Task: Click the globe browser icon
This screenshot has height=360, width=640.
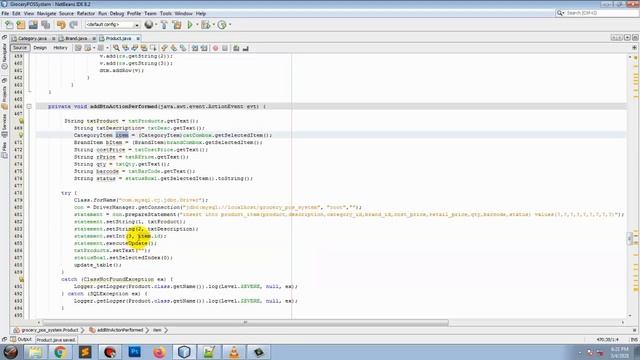Action: click(149, 25)
